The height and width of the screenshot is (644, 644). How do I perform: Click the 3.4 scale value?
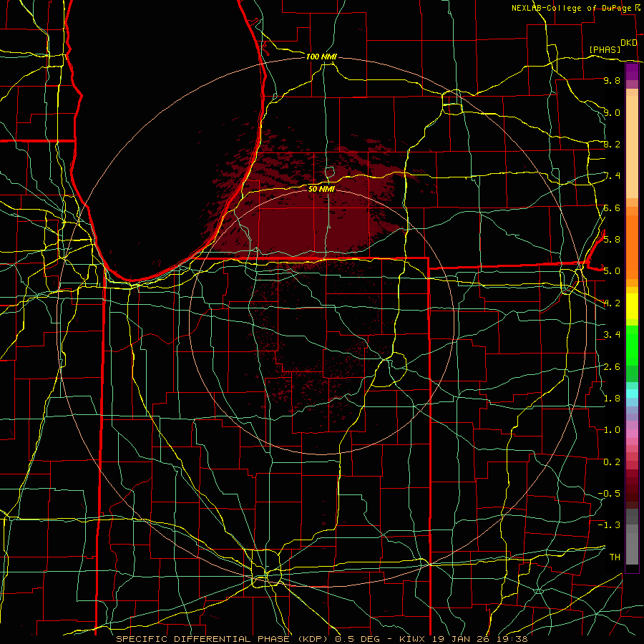612,335
